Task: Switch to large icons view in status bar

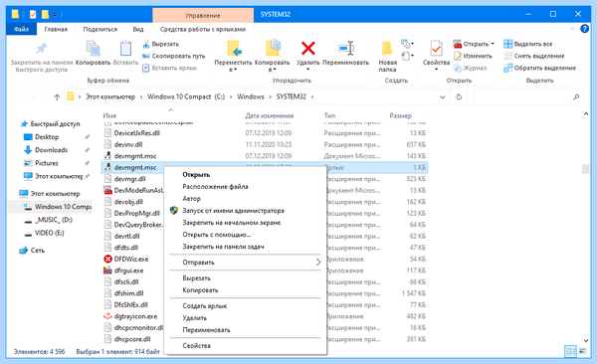Action: tap(582, 351)
